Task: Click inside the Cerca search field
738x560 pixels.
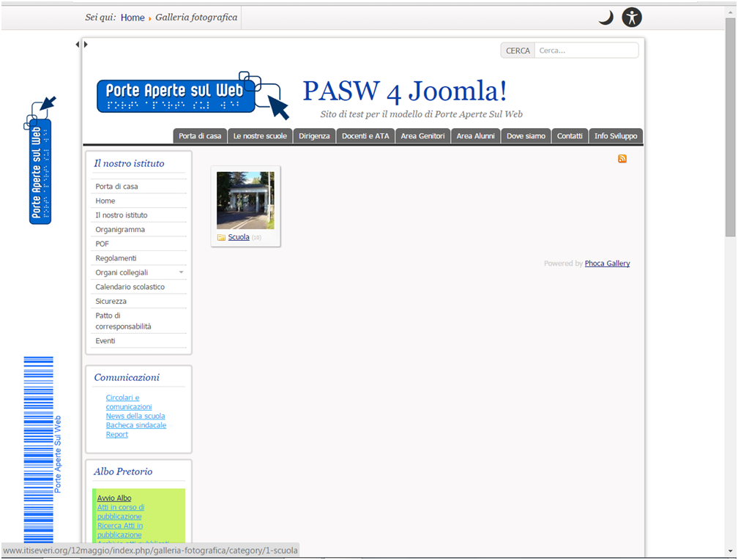Action: click(586, 51)
